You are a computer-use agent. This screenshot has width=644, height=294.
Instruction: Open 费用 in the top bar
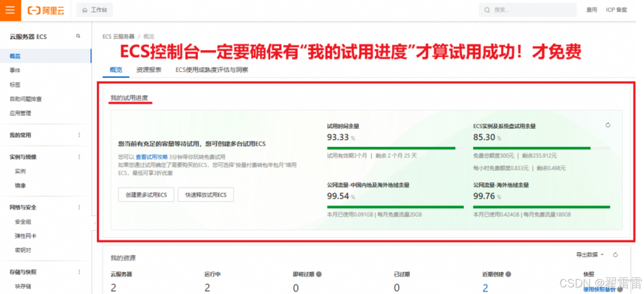592,10
